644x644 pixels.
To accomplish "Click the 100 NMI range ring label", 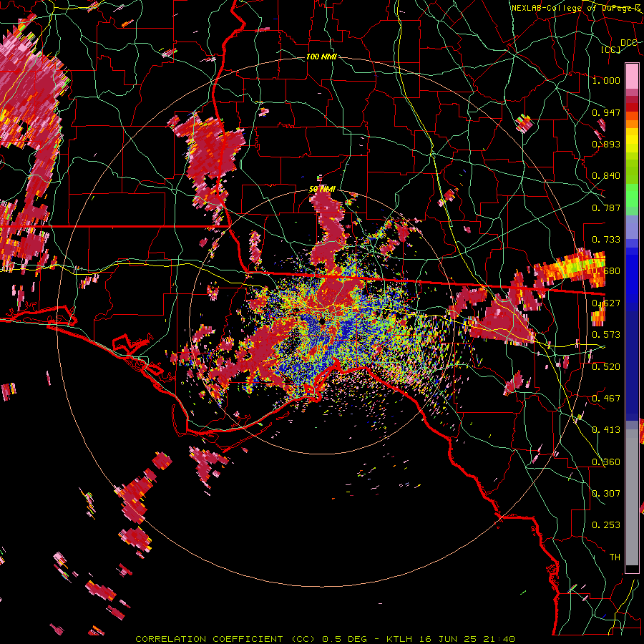I will (321, 57).
